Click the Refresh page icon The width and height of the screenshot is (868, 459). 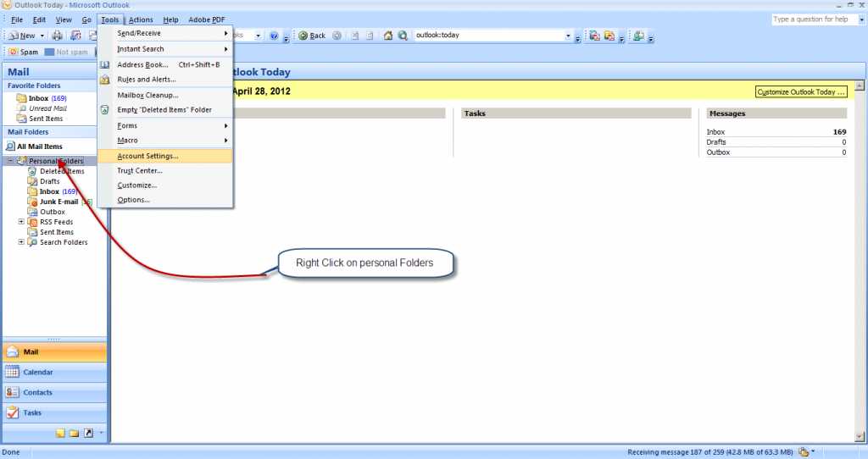(370, 36)
